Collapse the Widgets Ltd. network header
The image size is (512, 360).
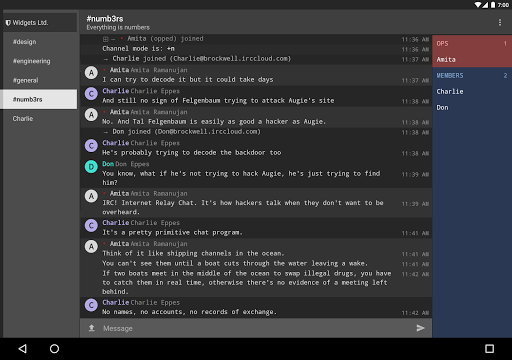click(40, 23)
